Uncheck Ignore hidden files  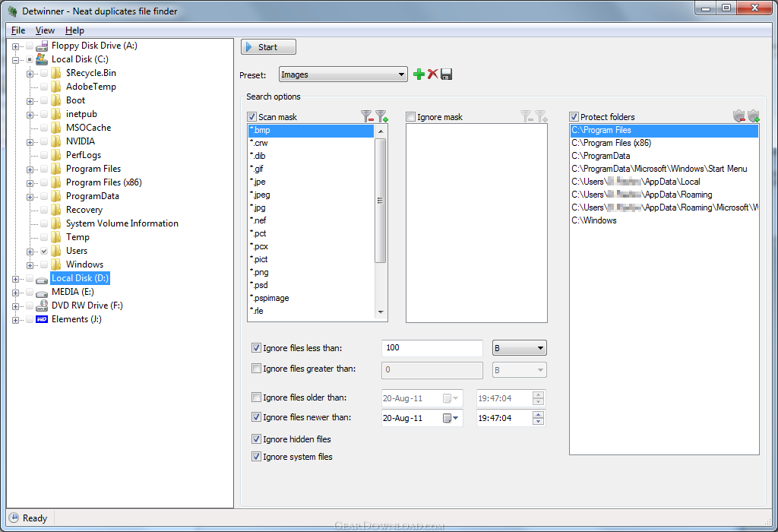point(256,439)
